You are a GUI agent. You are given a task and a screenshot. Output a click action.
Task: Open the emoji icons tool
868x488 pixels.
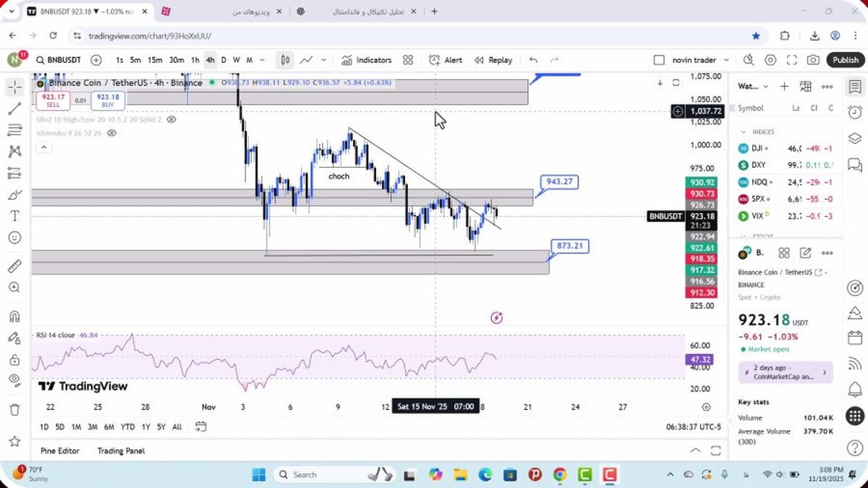(x=14, y=237)
